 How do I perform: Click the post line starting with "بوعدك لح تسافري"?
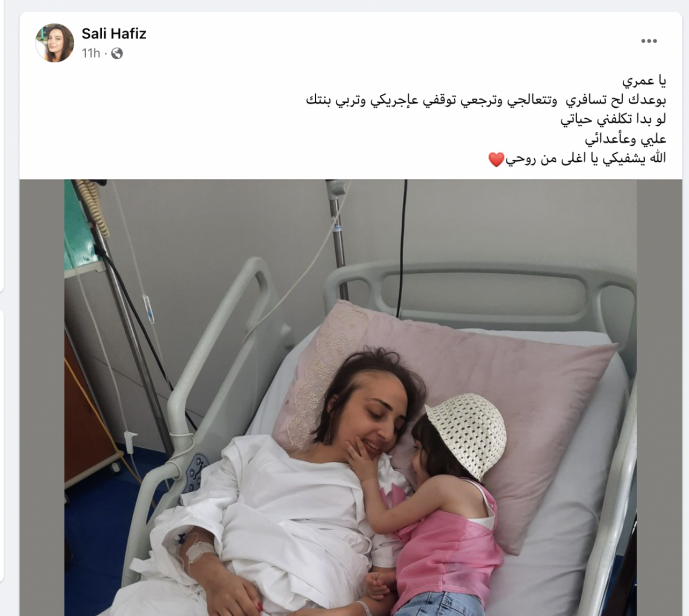(486, 101)
